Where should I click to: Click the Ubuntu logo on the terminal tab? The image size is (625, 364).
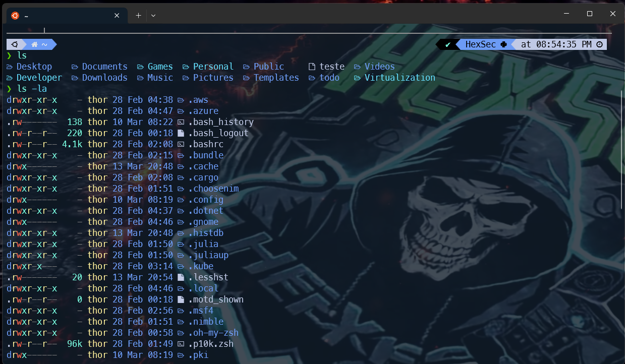click(x=15, y=16)
